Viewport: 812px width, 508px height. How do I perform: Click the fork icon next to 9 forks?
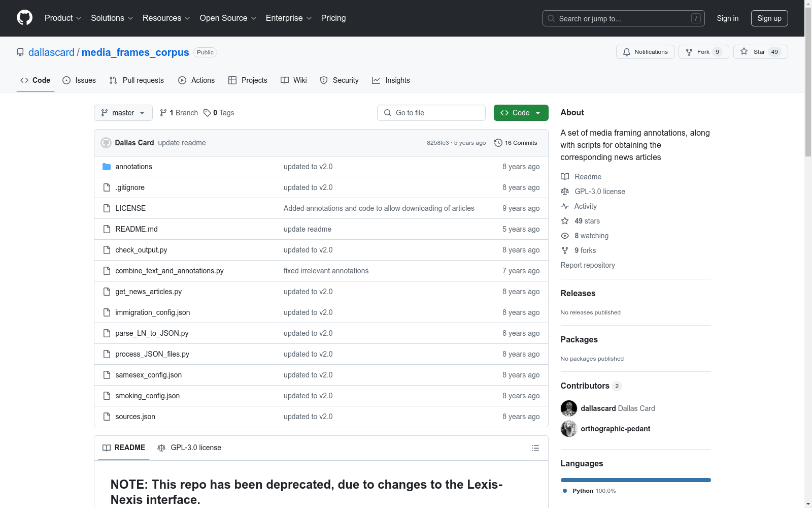tap(565, 250)
